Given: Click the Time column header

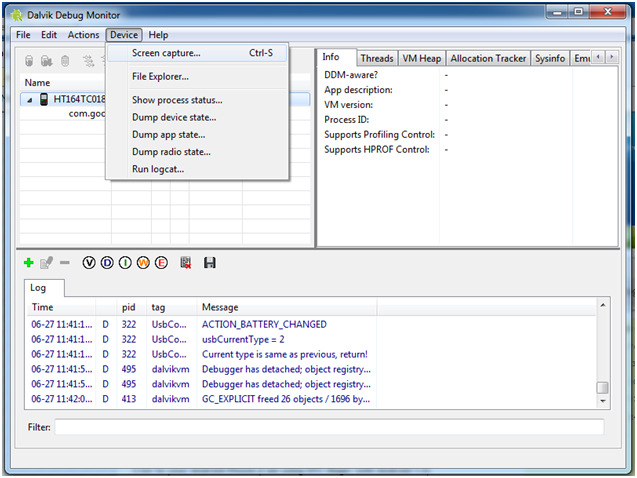Looking at the screenshot, I should click(61, 307).
